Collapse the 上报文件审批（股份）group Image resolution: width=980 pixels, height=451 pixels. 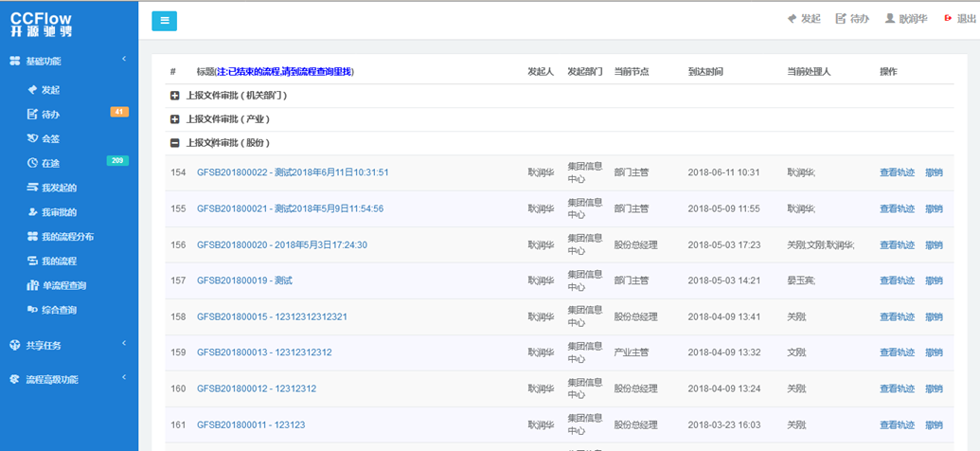174,143
